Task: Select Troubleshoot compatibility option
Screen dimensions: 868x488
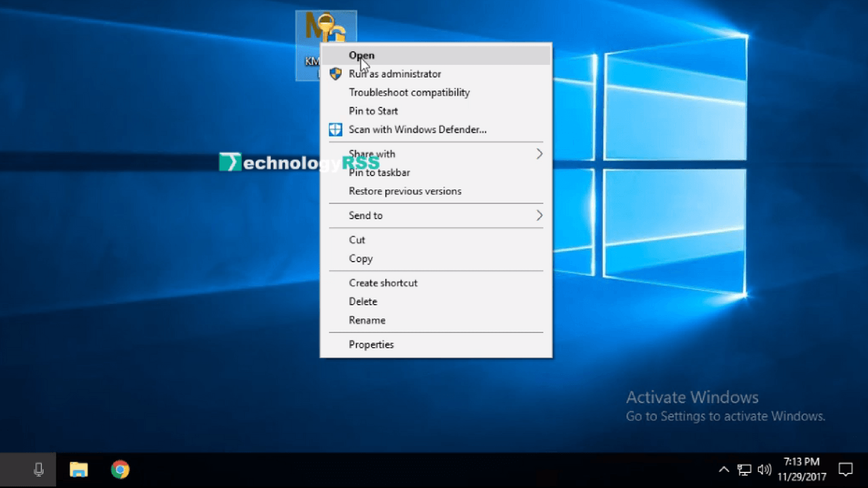Action: pos(409,92)
